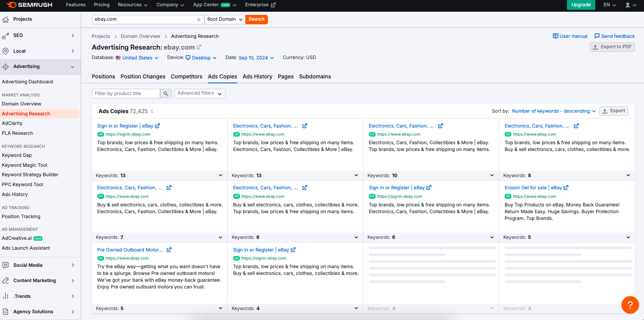The width and height of the screenshot is (644, 320).
Task: Open the App Center menu
Action: coord(216,5)
